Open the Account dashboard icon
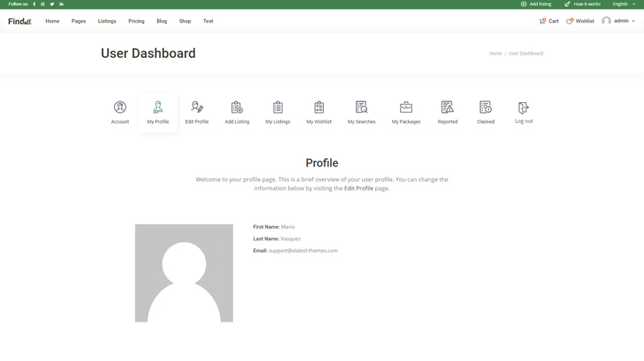The width and height of the screenshot is (644, 361). point(120,108)
